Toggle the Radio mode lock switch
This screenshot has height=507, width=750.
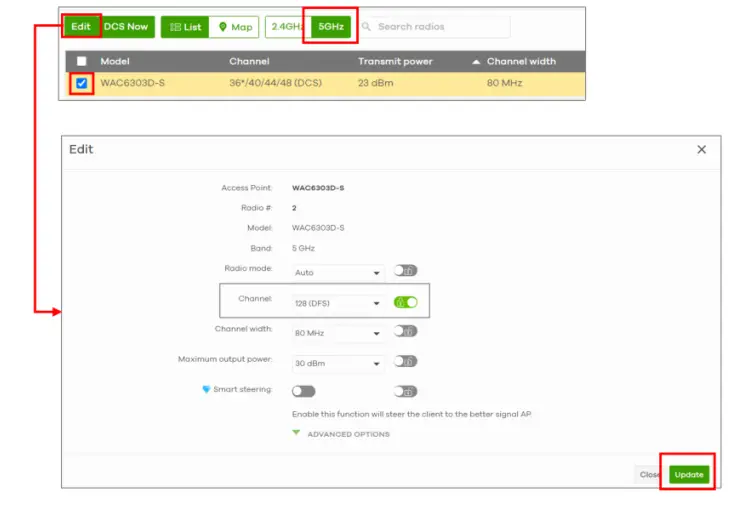(x=406, y=271)
